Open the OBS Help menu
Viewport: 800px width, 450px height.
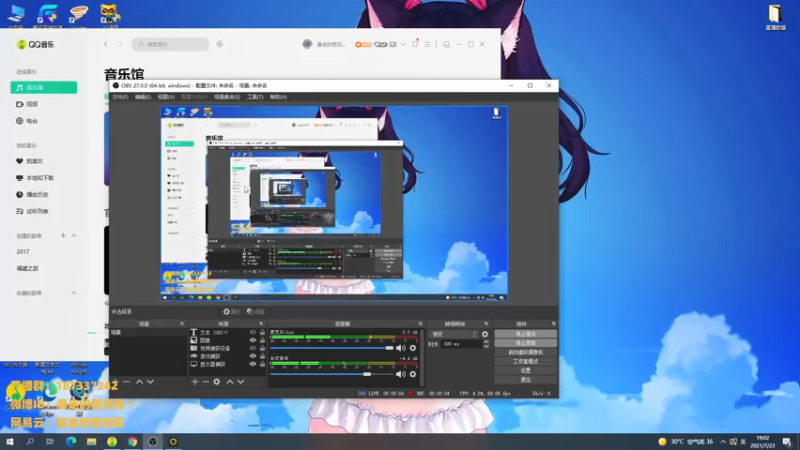tap(278, 97)
